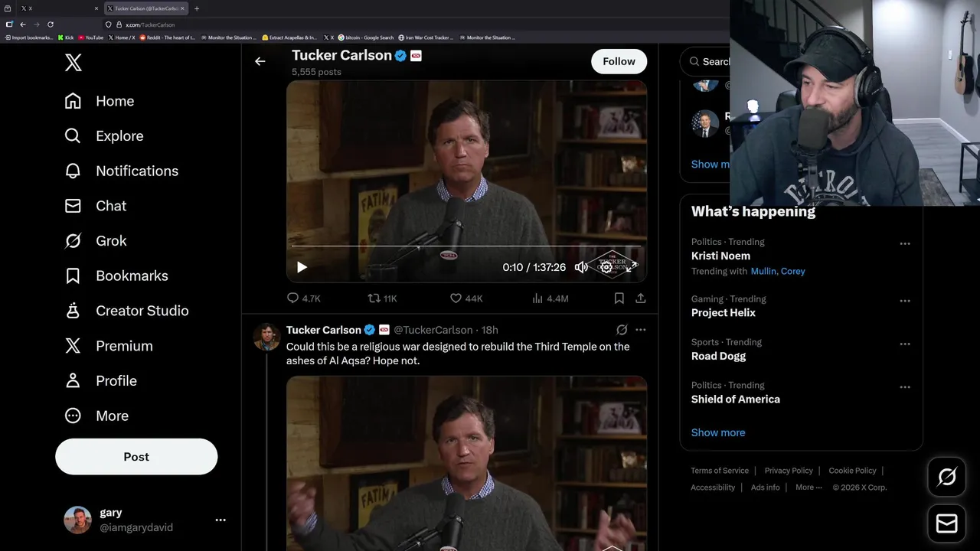Viewport: 980px width, 551px height.
Task: Open the Accessibility footer link
Action: point(713,487)
